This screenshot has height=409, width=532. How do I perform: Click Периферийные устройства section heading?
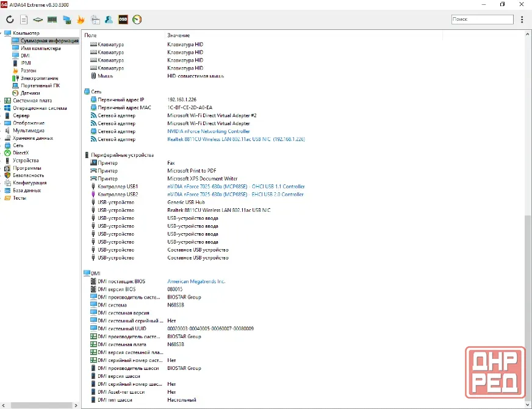click(122, 155)
